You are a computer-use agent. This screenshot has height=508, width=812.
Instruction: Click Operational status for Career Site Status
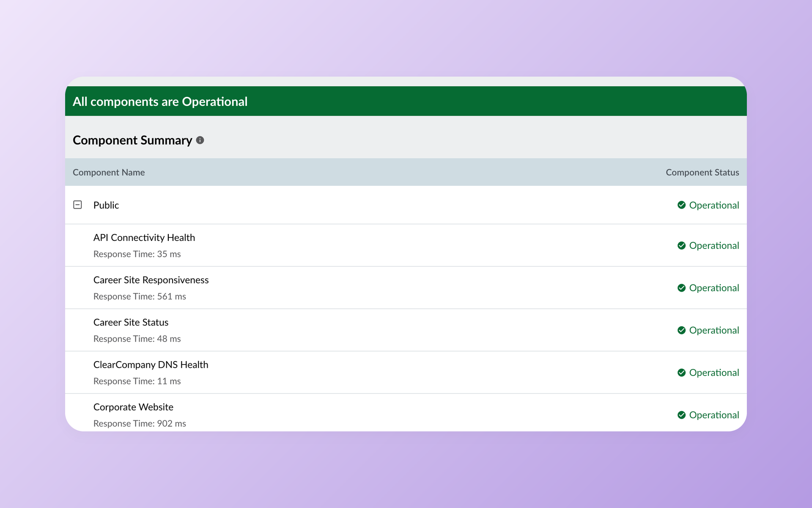click(x=714, y=330)
